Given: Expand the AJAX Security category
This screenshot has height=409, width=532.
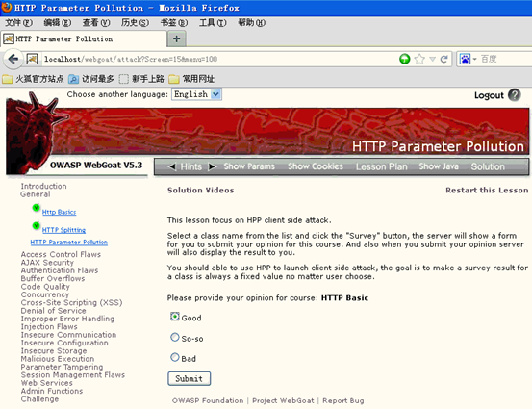Looking at the screenshot, I should 47,263.
